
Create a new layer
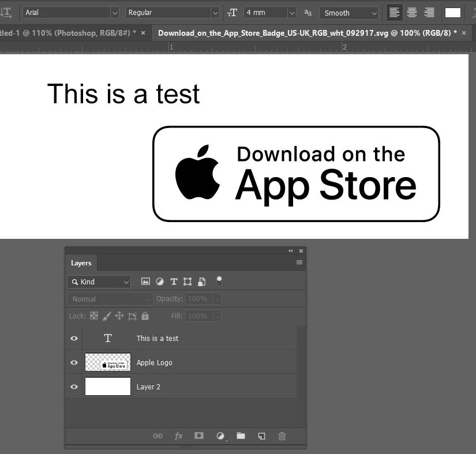[x=261, y=436]
